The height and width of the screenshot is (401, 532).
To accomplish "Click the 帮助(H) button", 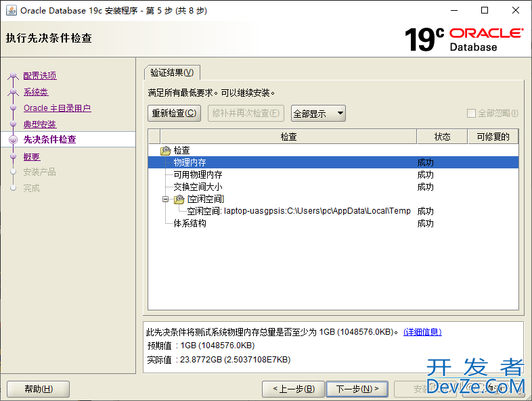I will [39, 389].
